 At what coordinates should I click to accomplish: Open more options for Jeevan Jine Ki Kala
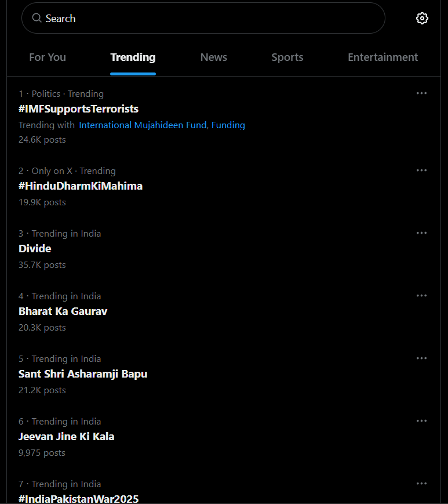tap(421, 421)
